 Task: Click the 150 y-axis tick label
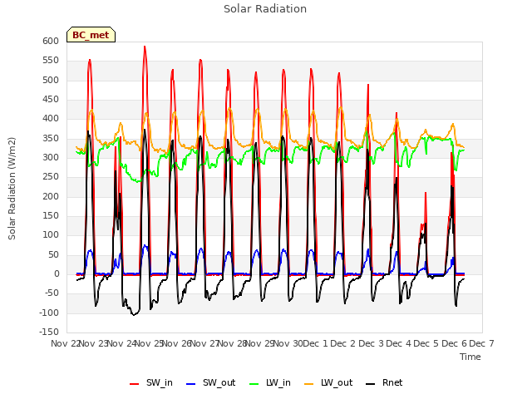51,216
